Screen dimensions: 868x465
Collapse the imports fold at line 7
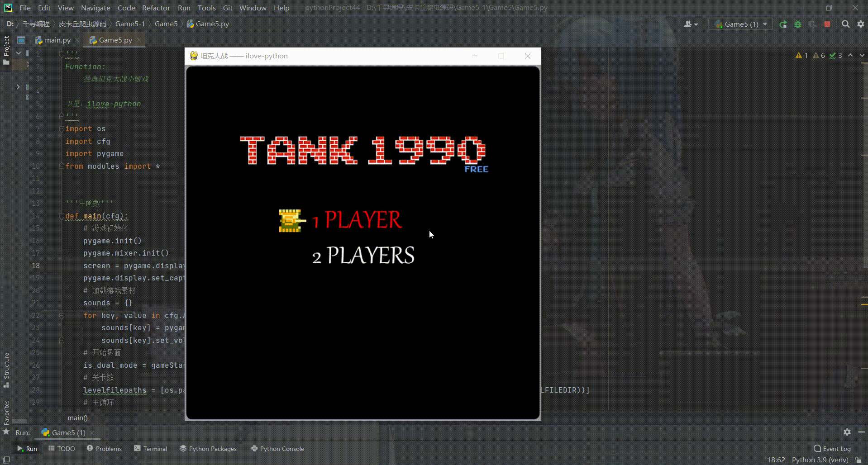[x=62, y=129]
